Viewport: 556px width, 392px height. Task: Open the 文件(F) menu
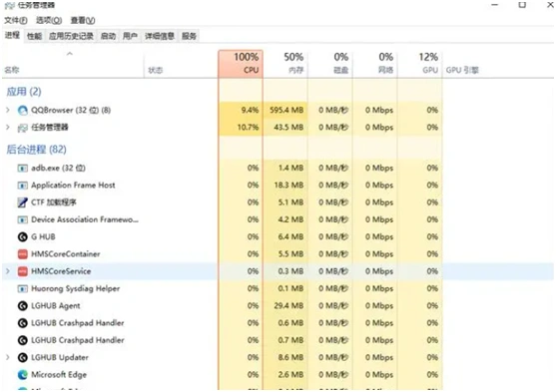tap(16, 21)
